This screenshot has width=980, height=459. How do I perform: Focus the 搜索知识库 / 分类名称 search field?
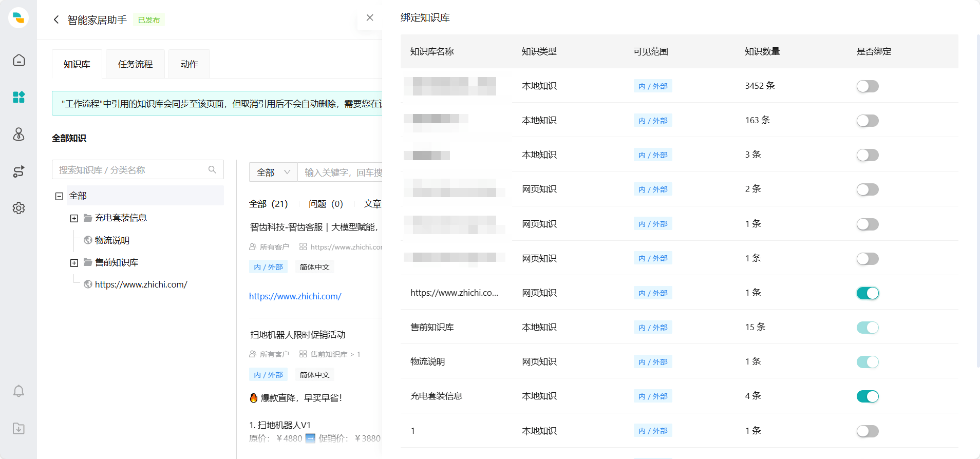pos(138,169)
